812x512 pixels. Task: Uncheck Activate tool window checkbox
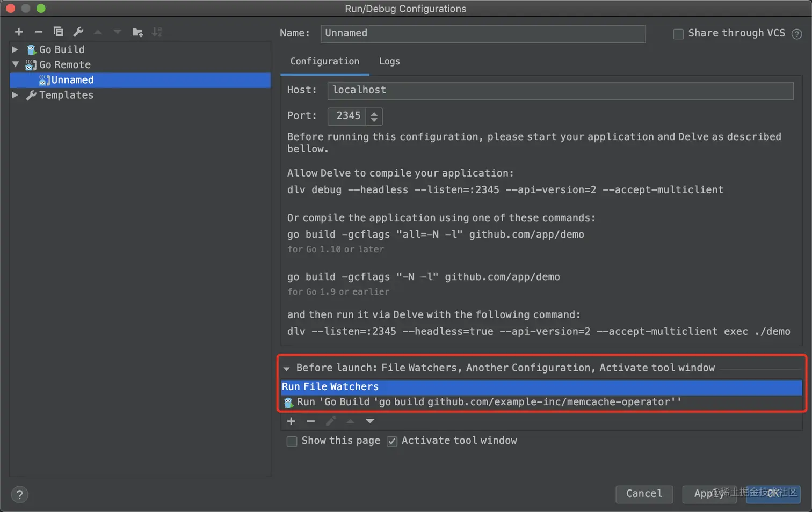[x=392, y=441]
